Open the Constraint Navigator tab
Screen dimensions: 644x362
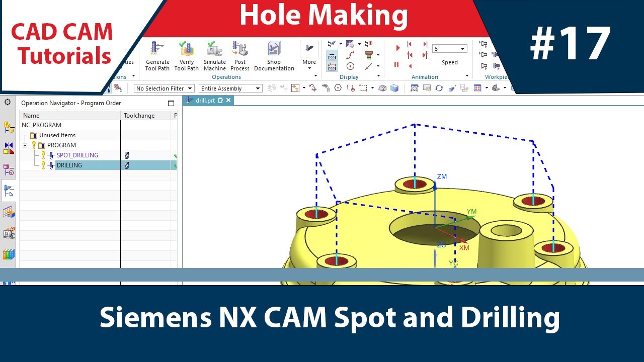coord(9,148)
